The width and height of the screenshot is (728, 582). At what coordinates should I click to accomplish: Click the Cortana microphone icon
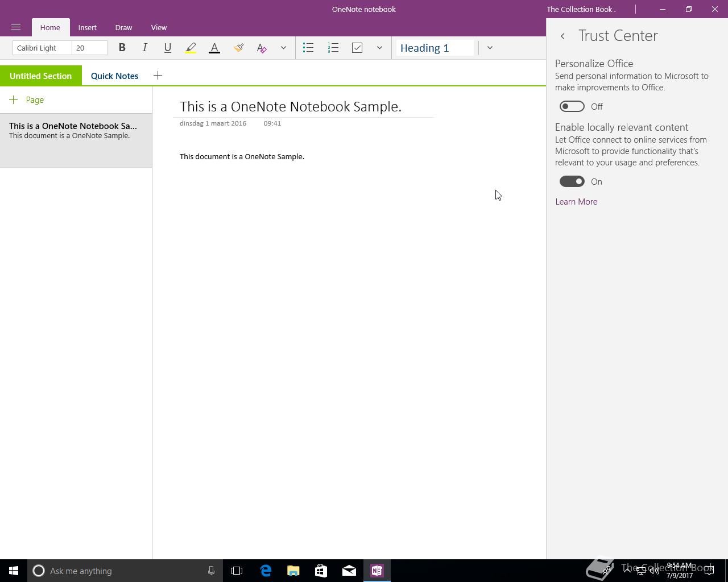[x=211, y=571]
